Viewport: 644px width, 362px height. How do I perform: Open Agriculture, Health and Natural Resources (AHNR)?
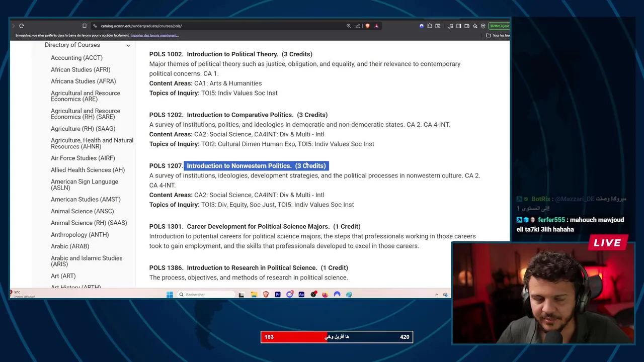pos(92,143)
